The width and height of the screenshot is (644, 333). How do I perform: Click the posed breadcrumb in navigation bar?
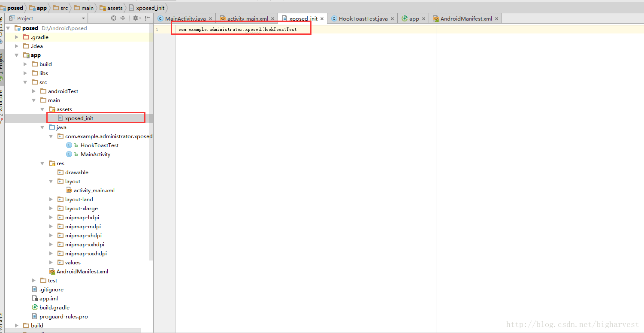(12, 8)
